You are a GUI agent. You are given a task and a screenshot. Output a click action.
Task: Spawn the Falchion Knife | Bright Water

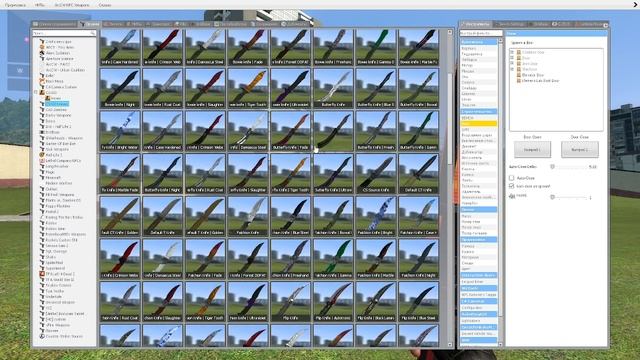click(x=376, y=216)
